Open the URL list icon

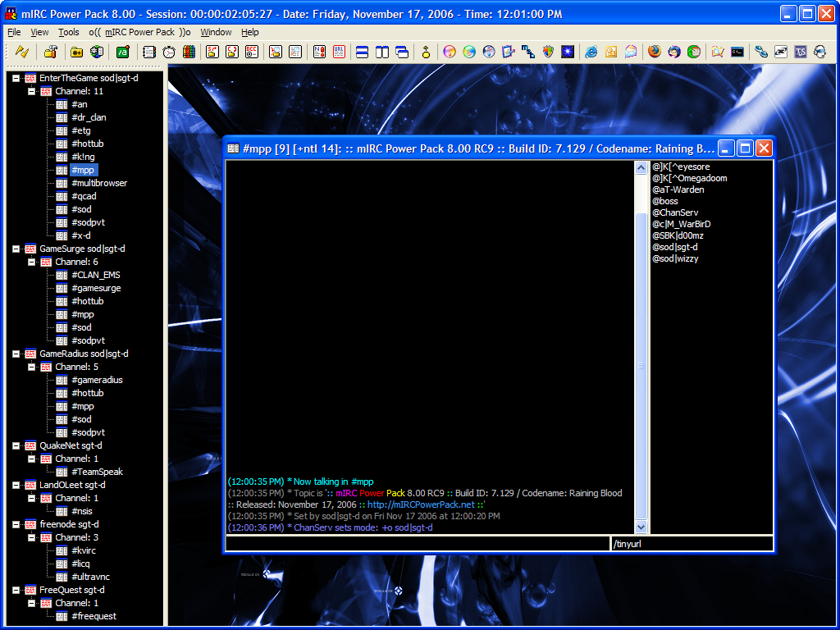(340, 52)
